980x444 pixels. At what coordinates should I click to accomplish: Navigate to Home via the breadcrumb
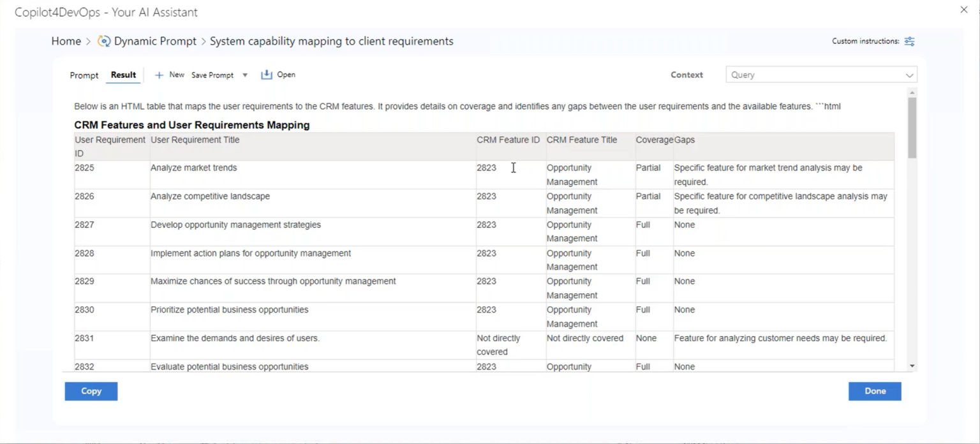(66, 40)
